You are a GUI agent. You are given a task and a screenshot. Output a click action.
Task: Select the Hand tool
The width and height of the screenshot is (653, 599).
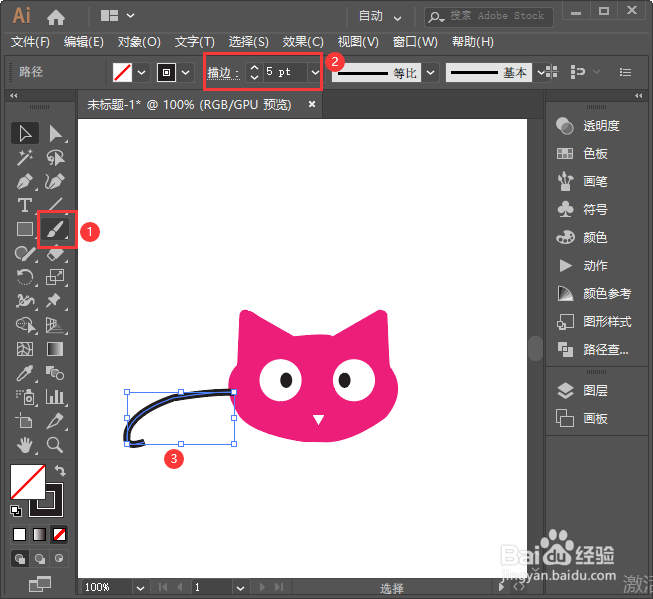[x=25, y=445]
